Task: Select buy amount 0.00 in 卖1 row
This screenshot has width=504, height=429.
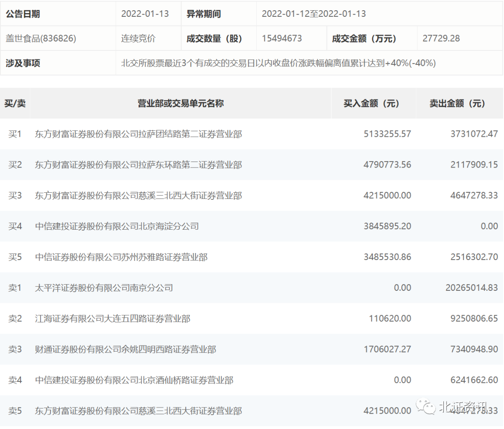Action: point(402,288)
